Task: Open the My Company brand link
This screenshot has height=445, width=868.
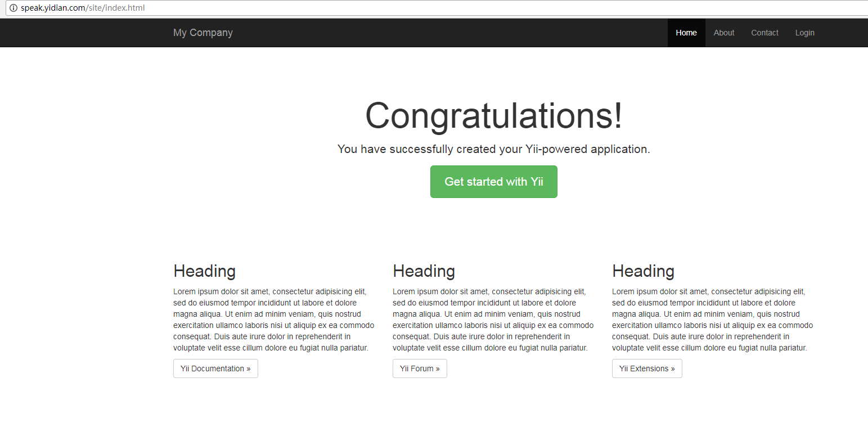Action: click(203, 33)
